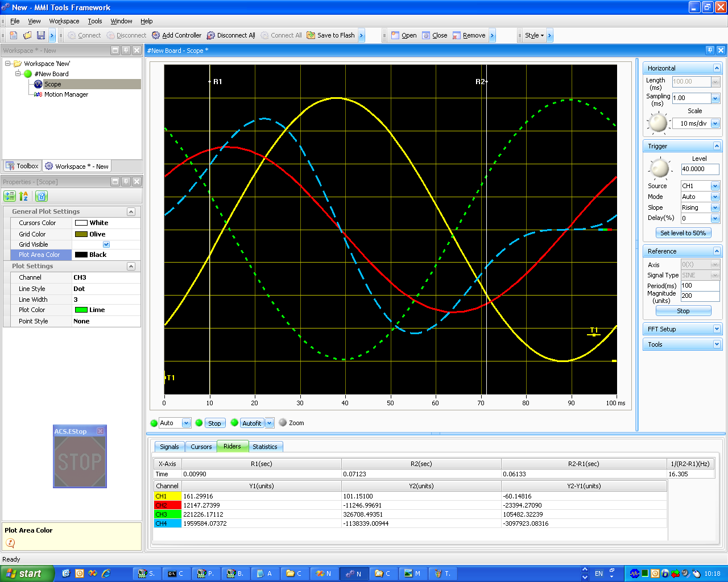Screen dimensions: 728x582
Task: Toggle the Grid Visible checkbox
Action: (x=106, y=244)
